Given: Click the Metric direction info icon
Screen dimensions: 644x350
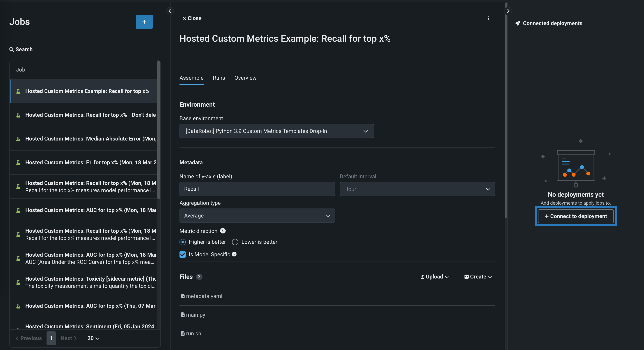Looking at the screenshot, I should coord(223,231).
